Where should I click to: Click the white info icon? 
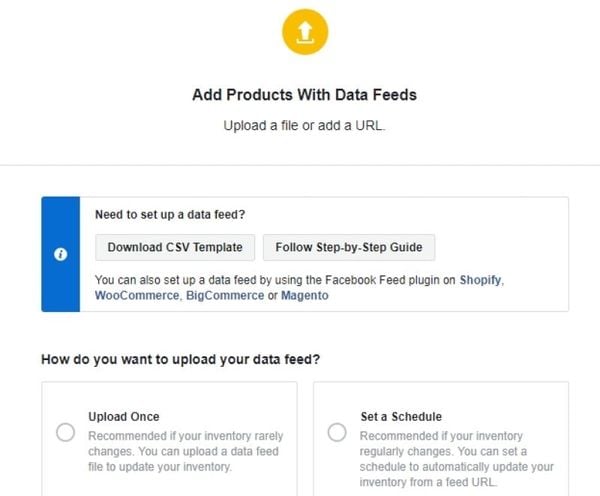coord(60,254)
